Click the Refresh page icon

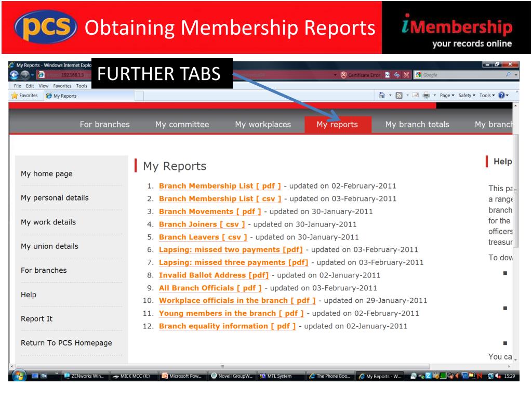tap(397, 75)
